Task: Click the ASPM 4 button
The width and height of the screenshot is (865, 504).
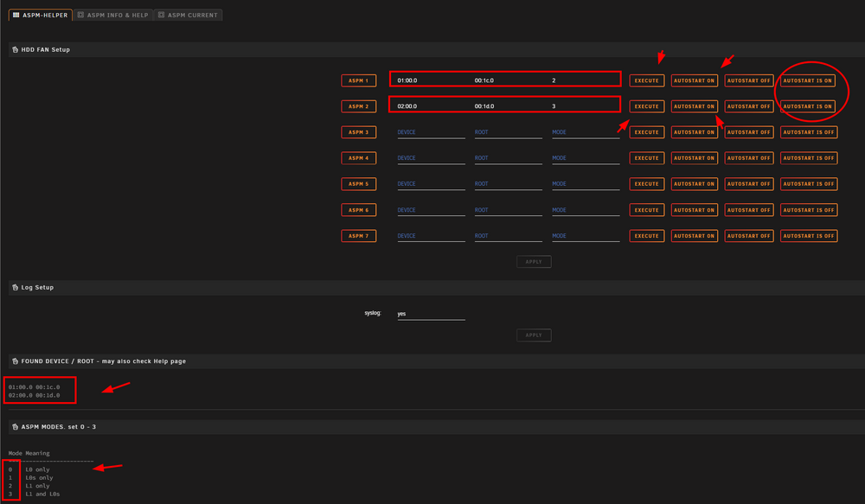Action: [359, 158]
